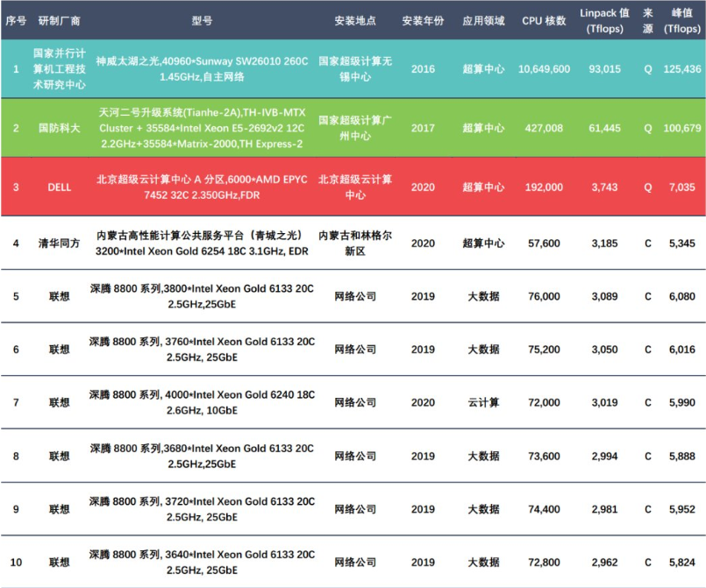Click the Linpack value 2,962
706x588 pixels.
[x=604, y=563]
